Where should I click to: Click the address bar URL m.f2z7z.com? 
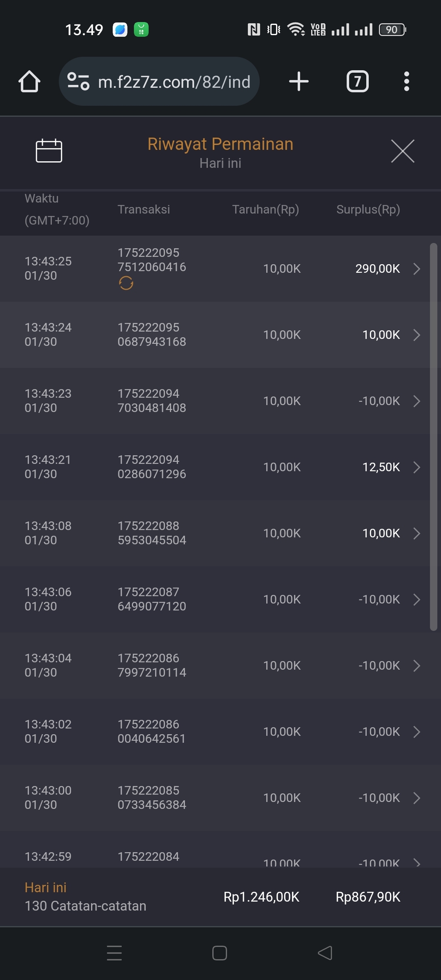point(174,82)
